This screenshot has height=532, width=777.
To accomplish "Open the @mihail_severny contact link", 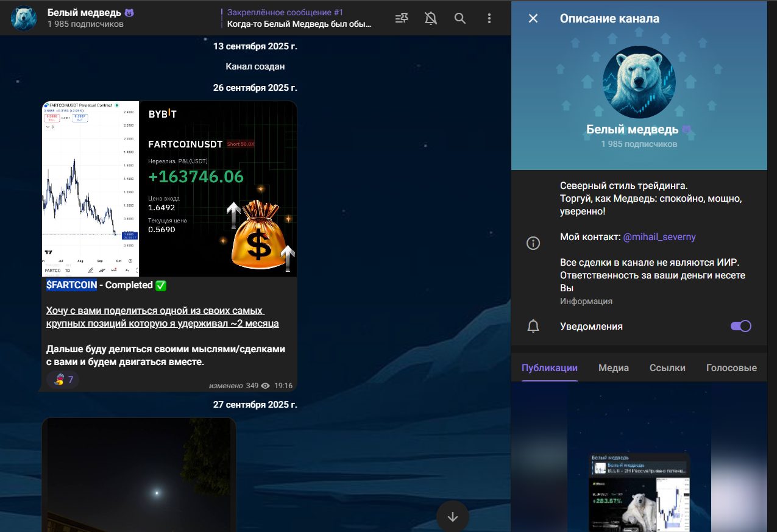I will pos(659,236).
